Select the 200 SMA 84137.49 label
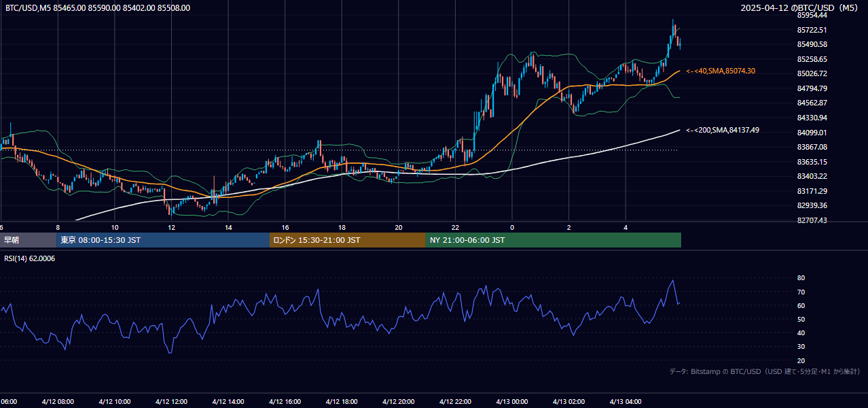Image resolution: width=868 pixels, height=408 pixels. pyautogui.click(x=723, y=130)
